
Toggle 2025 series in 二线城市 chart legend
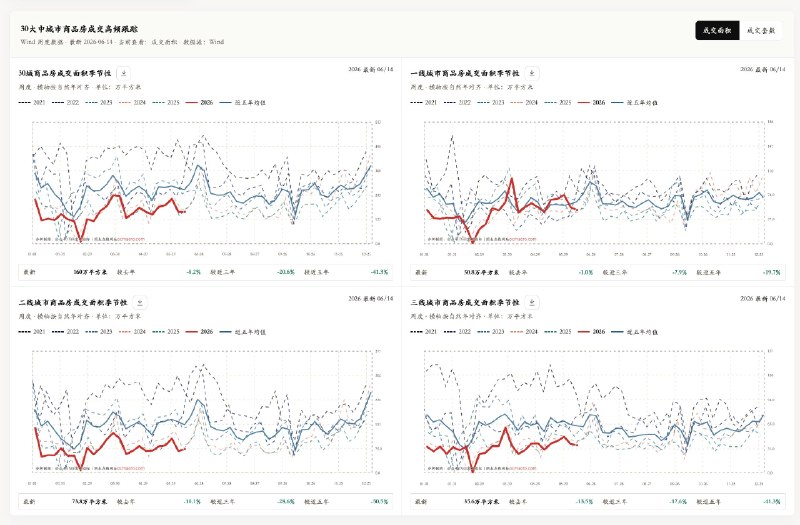pyautogui.click(x=166, y=332)
